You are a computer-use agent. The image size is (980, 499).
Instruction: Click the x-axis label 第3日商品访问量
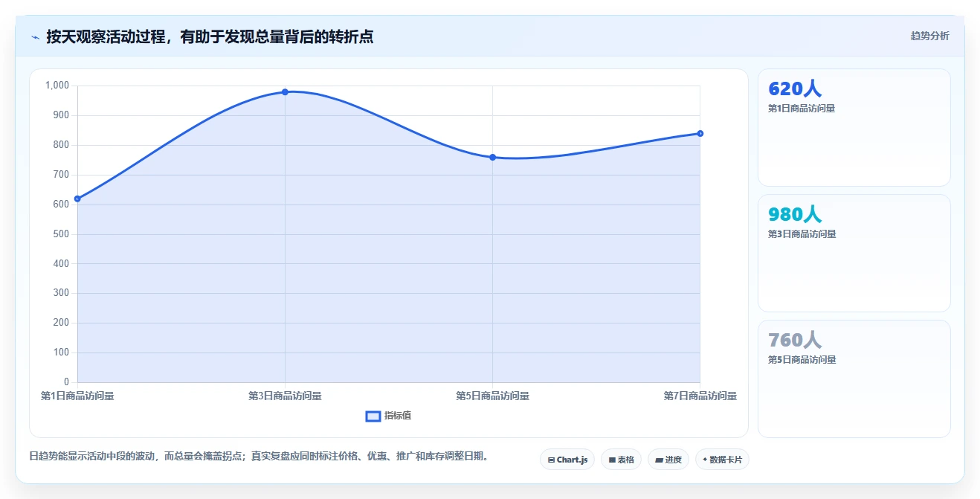click(x=285, y=396)
